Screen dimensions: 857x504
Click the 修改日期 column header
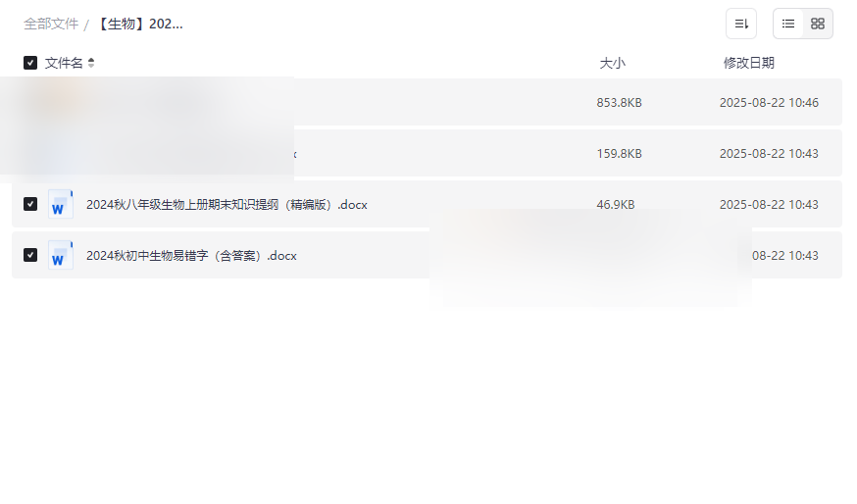pos(749,64)
